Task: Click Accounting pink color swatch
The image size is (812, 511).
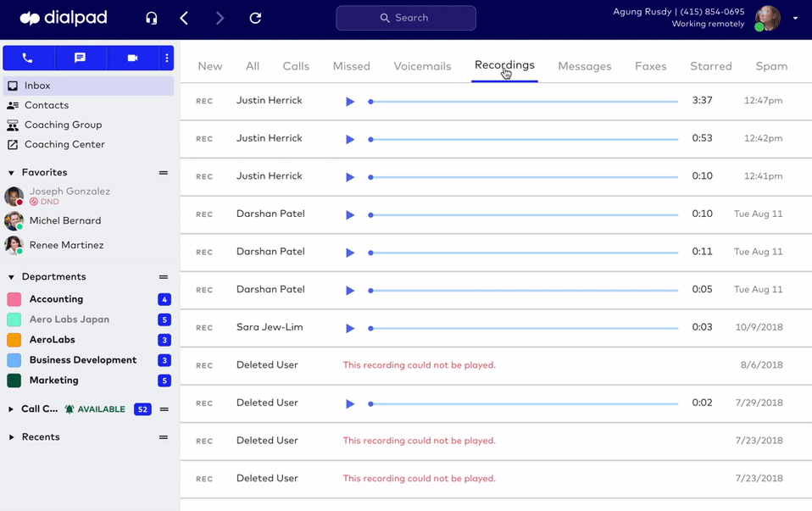Action: tap(14, 299)
